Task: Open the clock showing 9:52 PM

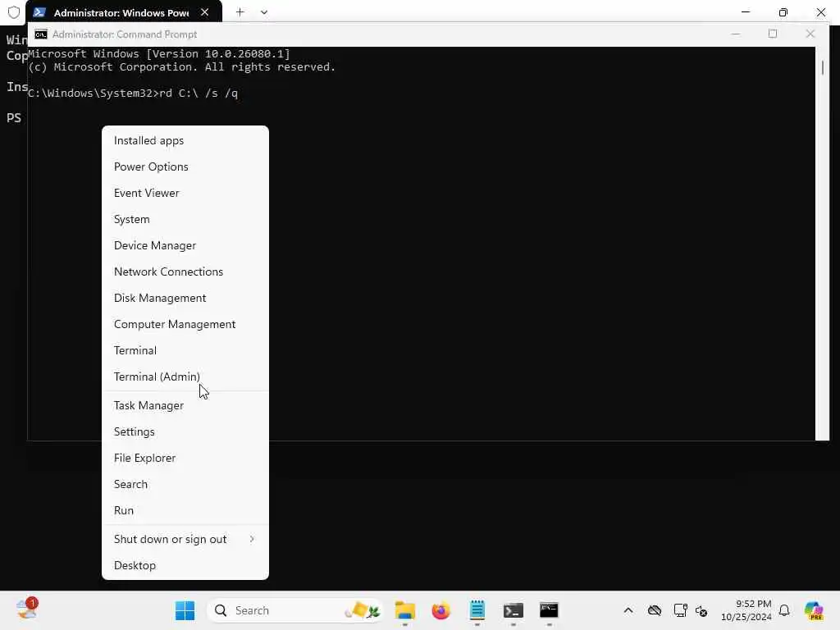Action: (x=746, y=610)
